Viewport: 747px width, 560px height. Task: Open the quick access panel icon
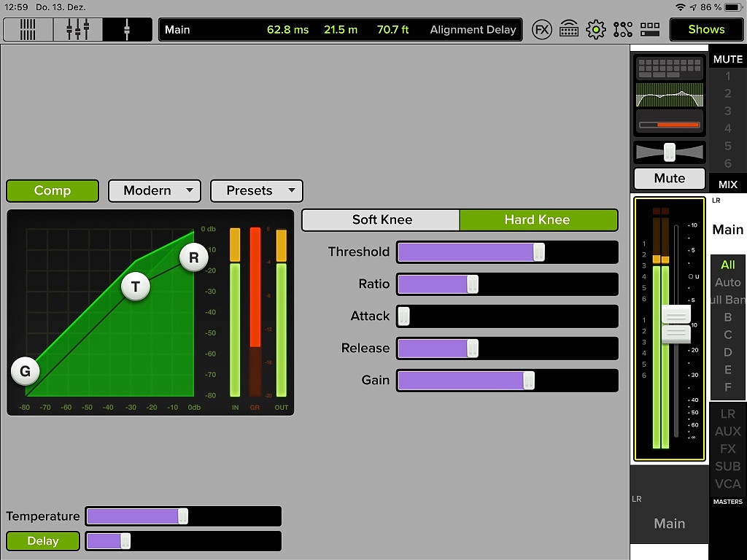pos(649,30)
